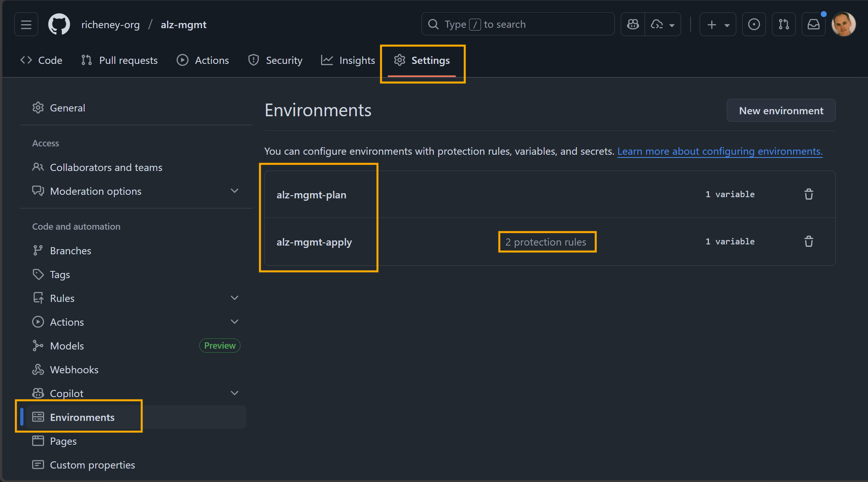This screenshot has width=868, height=482.
Task: Open Webhooks settings from the sidebar
Action: 74,369
